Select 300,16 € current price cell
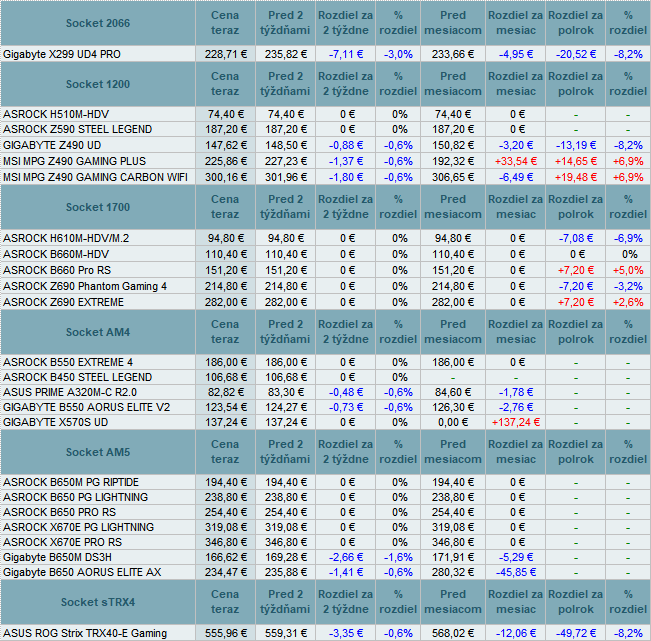The image size is (651, 641). pos(226,178)
